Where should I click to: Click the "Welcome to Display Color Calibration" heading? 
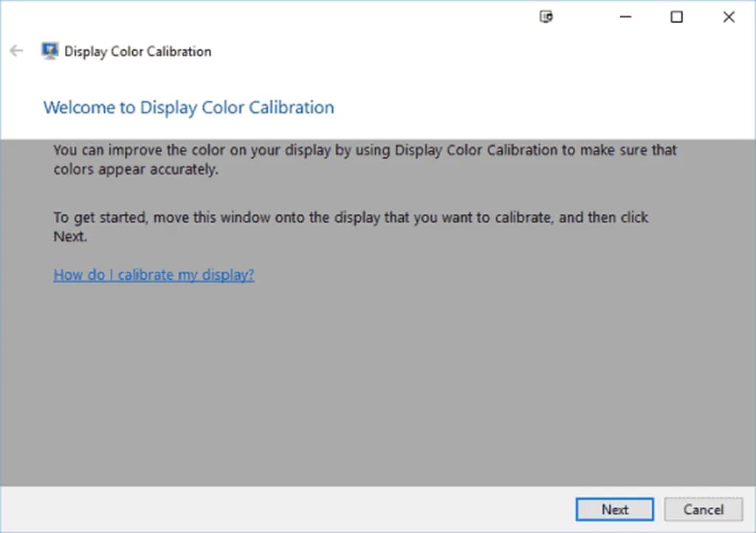click(x=188, y=108)
